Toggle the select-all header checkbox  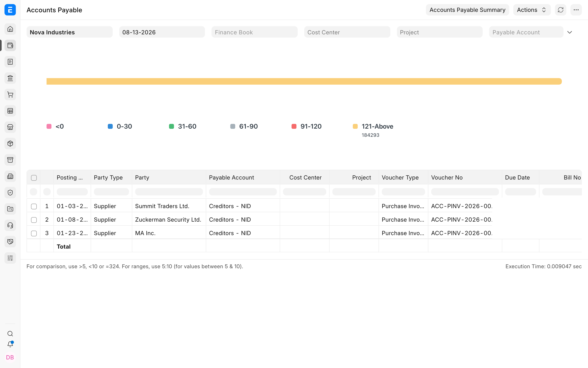point(34,178)
